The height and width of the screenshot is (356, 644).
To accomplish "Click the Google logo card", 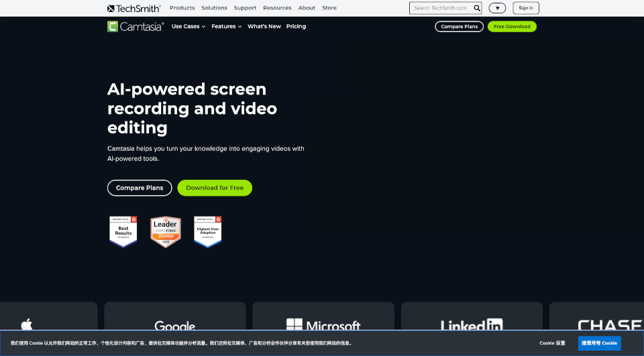I will tap(175, 316).
